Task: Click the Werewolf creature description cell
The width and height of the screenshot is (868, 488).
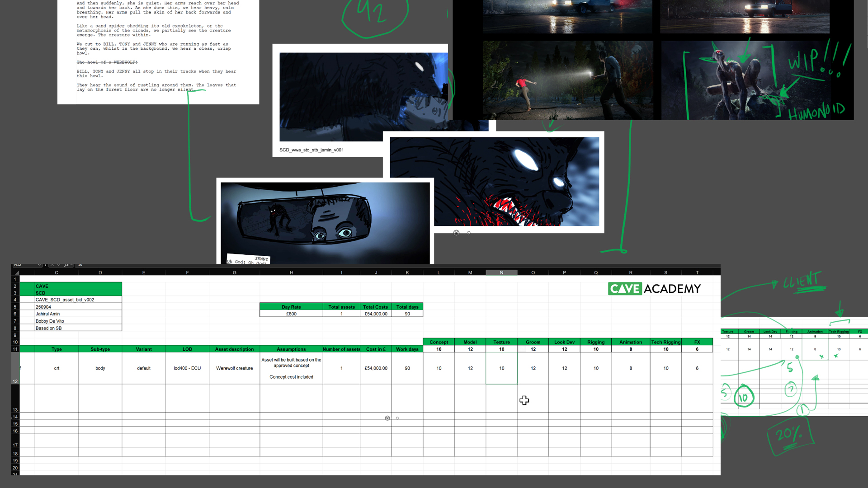Action: point(234,368)
